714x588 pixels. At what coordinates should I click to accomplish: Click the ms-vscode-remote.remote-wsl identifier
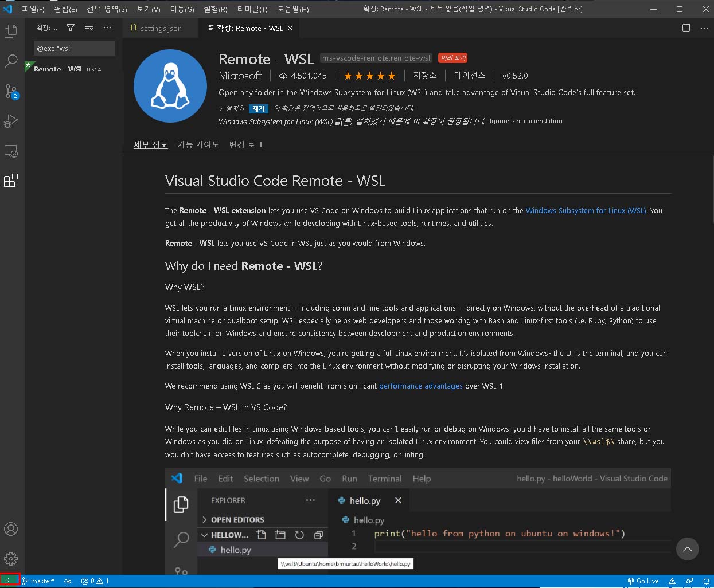coord(376,58)
